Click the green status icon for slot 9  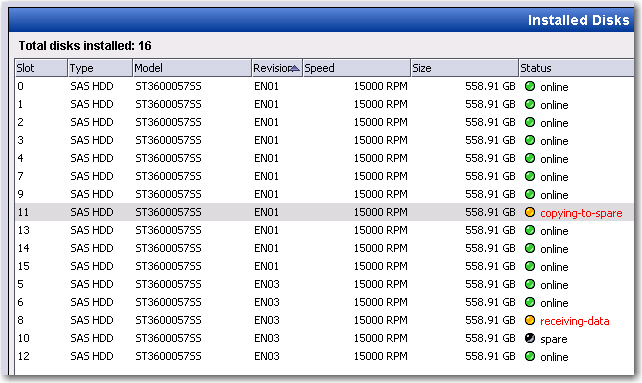[530, 194]
